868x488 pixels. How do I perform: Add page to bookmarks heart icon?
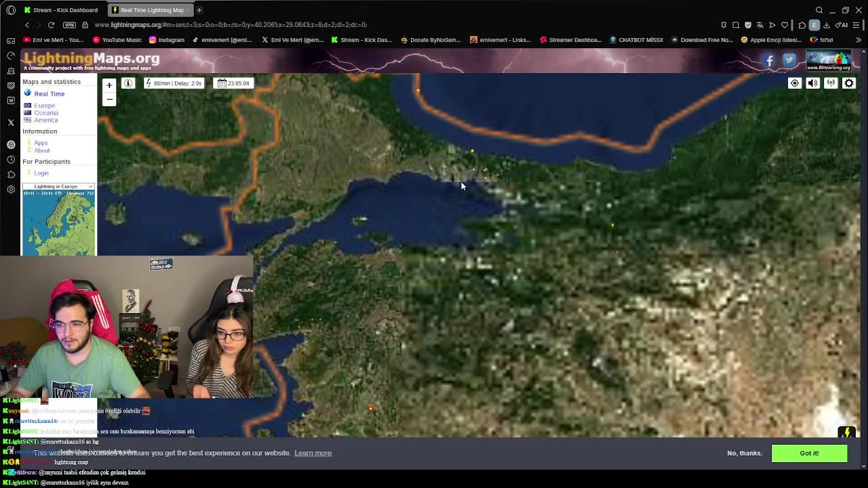pyautogui.click(x=785, y=25)
